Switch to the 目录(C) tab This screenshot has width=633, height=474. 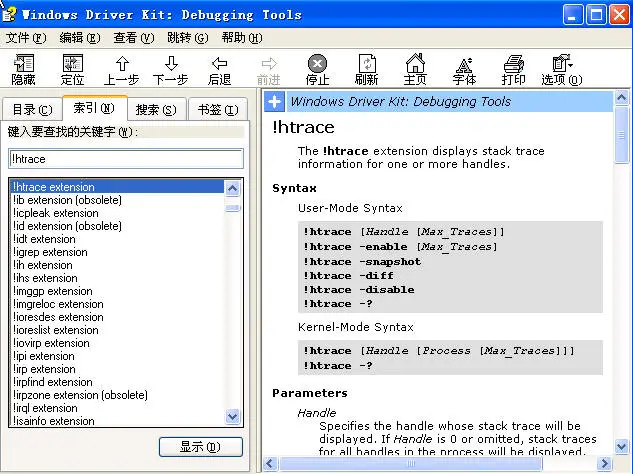(x=32, y=109)
